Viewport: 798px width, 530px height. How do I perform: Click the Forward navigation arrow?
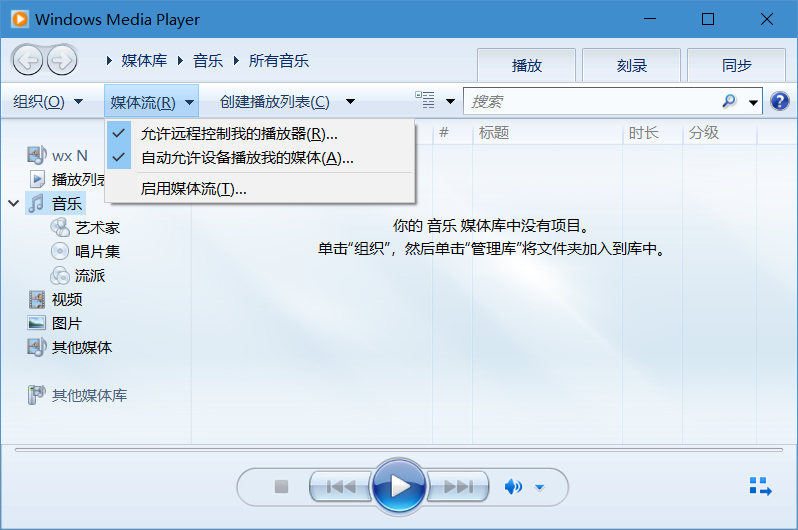[62, 61]
